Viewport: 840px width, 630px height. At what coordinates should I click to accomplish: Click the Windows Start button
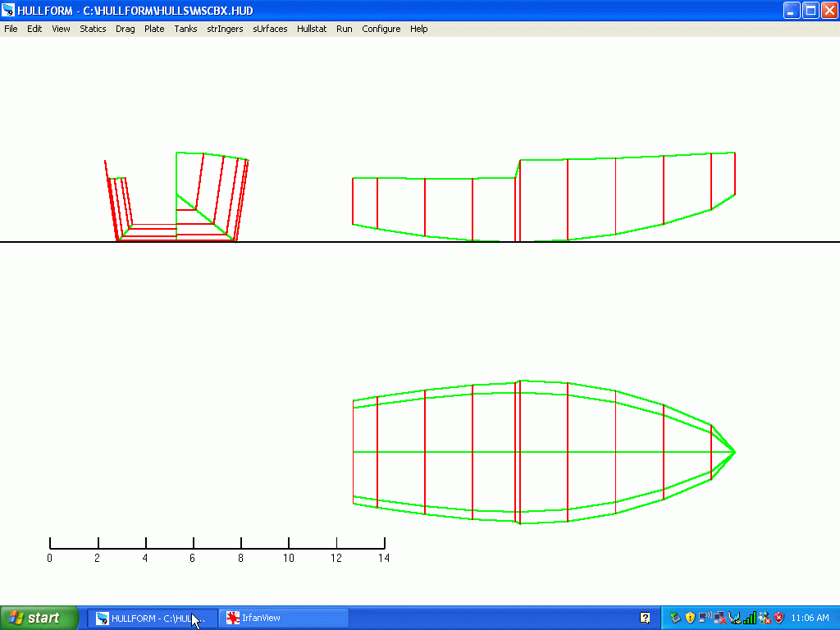[x=39, y=618]
